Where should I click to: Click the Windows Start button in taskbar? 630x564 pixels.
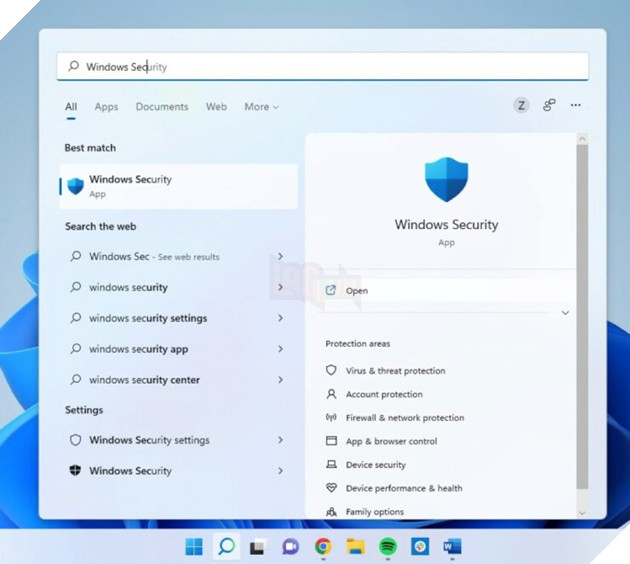point(194,547)
